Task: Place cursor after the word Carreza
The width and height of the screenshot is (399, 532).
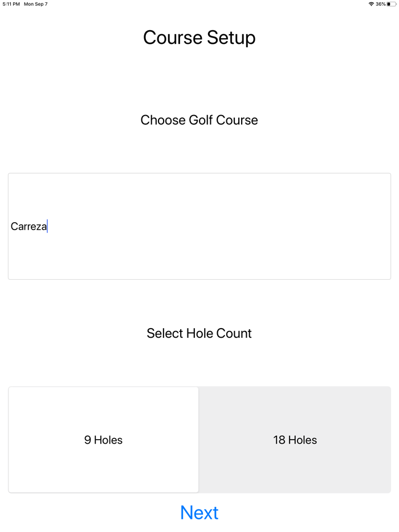Action: (48, 226)
